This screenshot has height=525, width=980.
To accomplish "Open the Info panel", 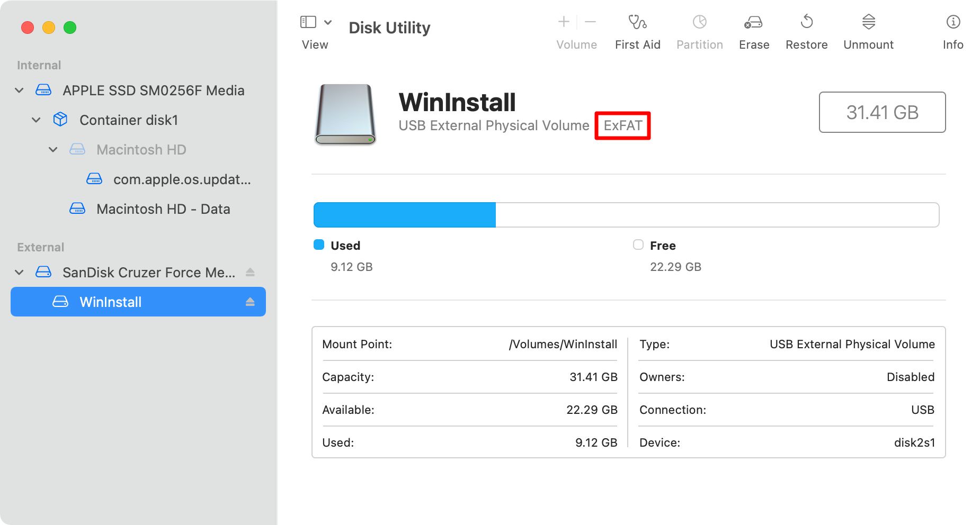I will click(952, 29).
